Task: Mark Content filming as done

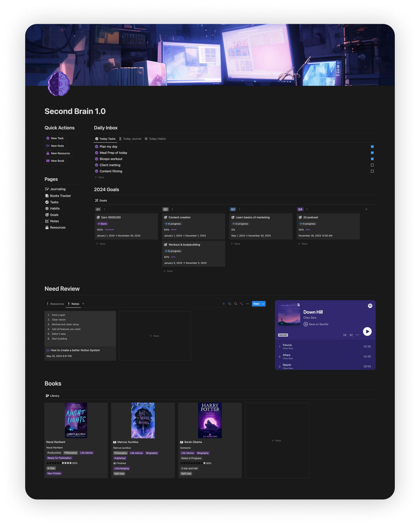Action: click(x=372, y=171)
